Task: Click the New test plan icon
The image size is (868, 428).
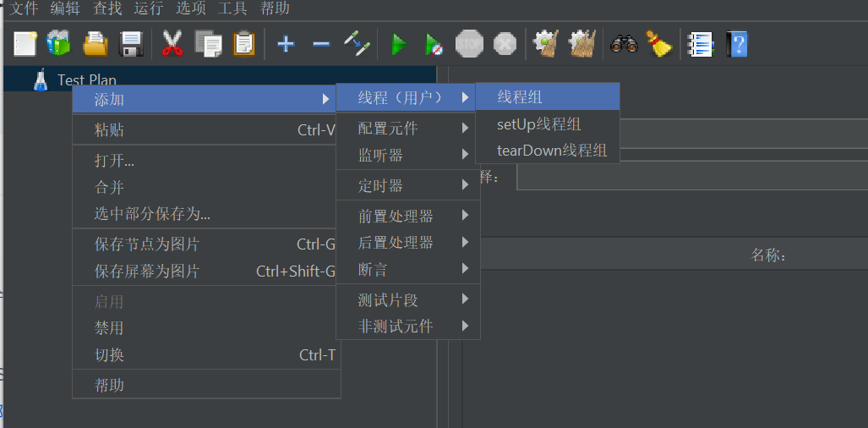Action: [x=25, y=43]
